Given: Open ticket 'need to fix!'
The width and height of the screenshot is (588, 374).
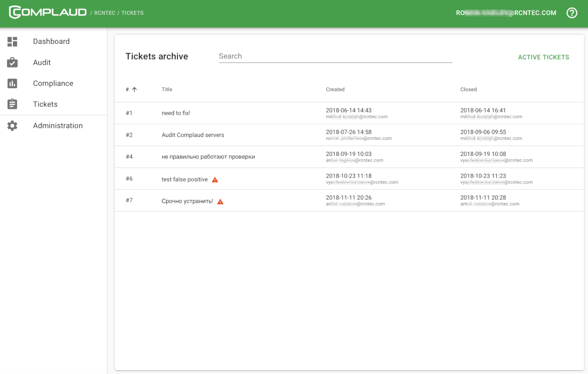Looking at the screenshot, I should point(176,113).
